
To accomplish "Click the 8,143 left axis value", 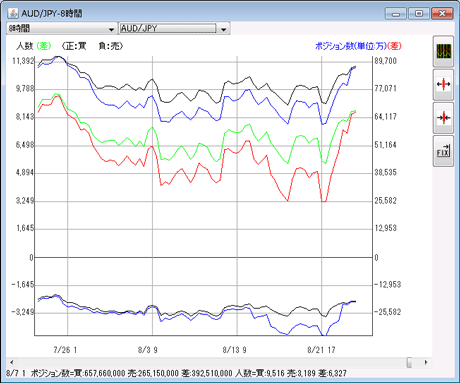I will tap(25, 116).
